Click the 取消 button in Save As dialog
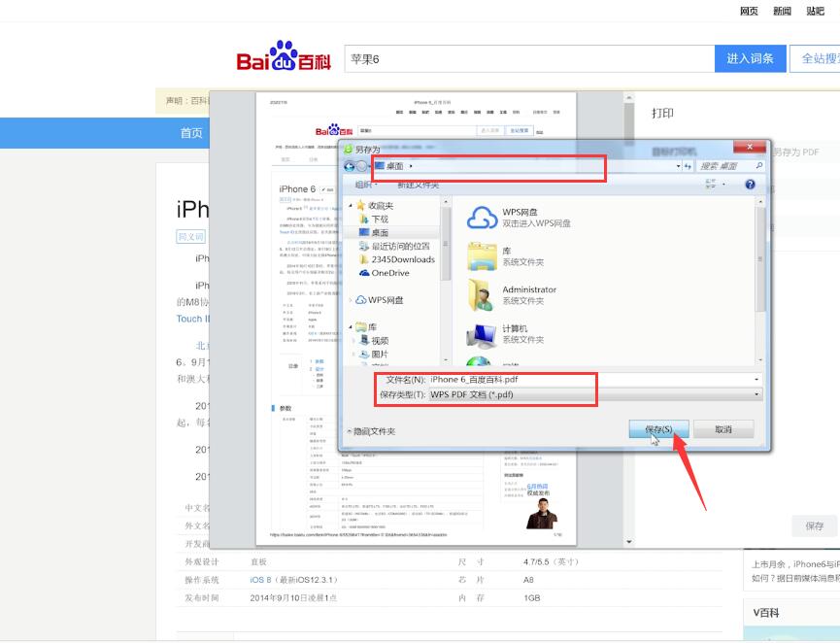The image size is (840, 643). click(x=723, y=429)
